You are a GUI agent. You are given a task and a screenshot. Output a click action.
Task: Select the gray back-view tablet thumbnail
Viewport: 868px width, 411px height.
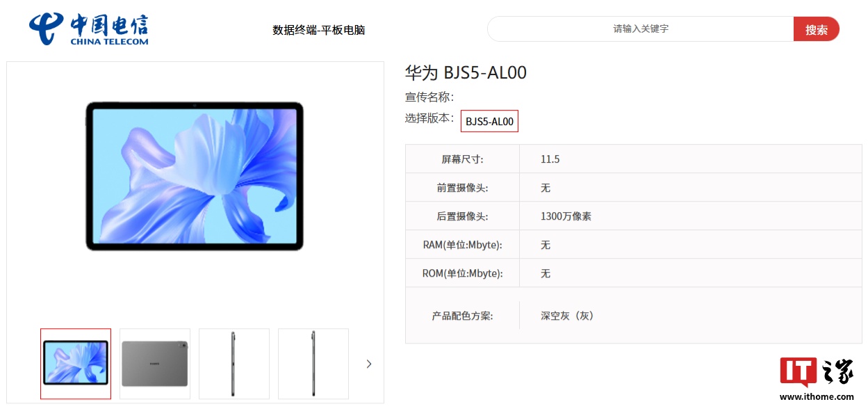click(155, 364)
